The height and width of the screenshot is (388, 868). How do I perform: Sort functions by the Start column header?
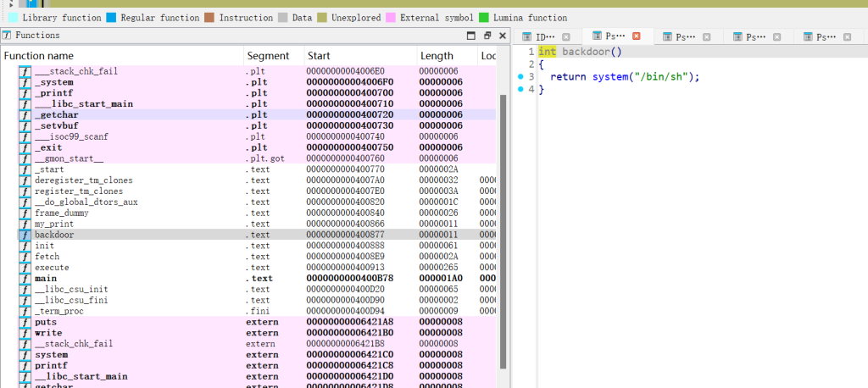point(319,56)
